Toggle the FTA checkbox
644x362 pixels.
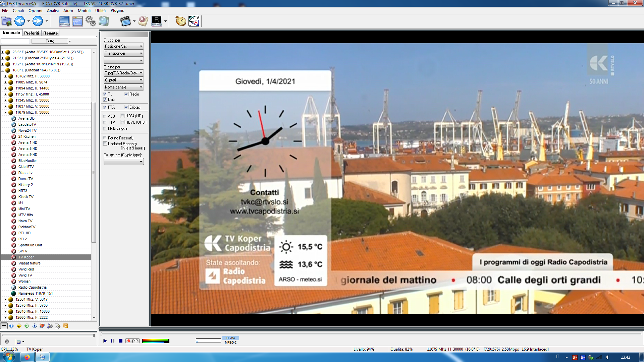coord(105,107)
